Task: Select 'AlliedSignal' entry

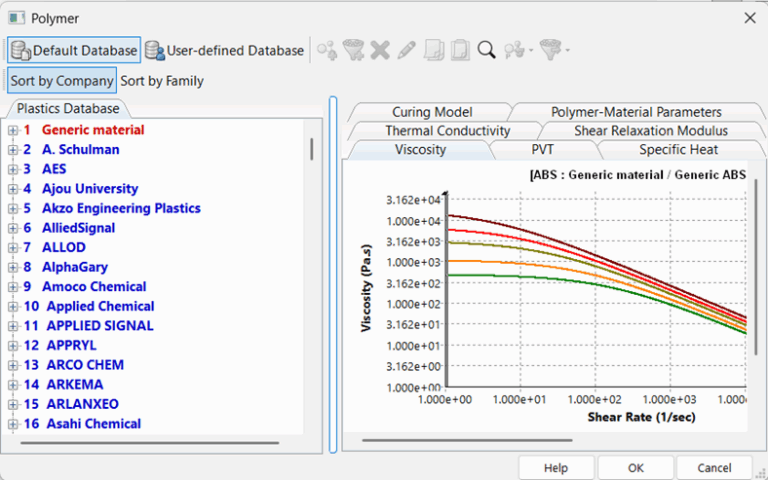Action: 78,228
